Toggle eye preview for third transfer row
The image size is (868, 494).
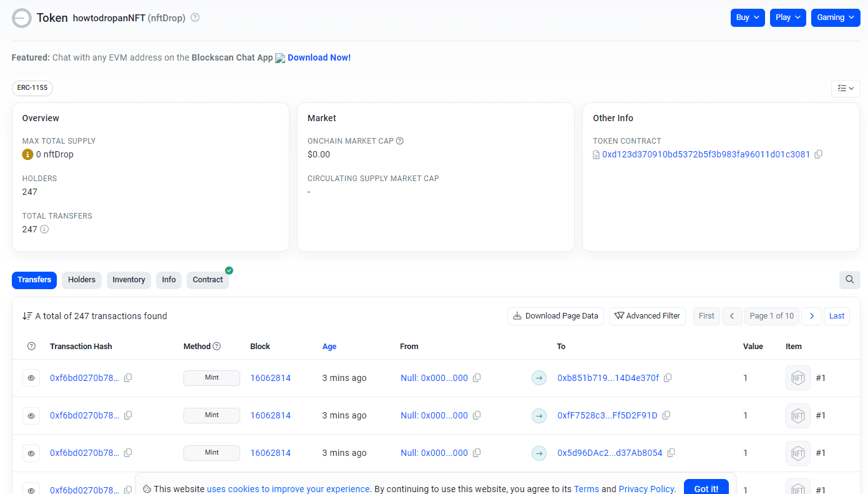31,453
